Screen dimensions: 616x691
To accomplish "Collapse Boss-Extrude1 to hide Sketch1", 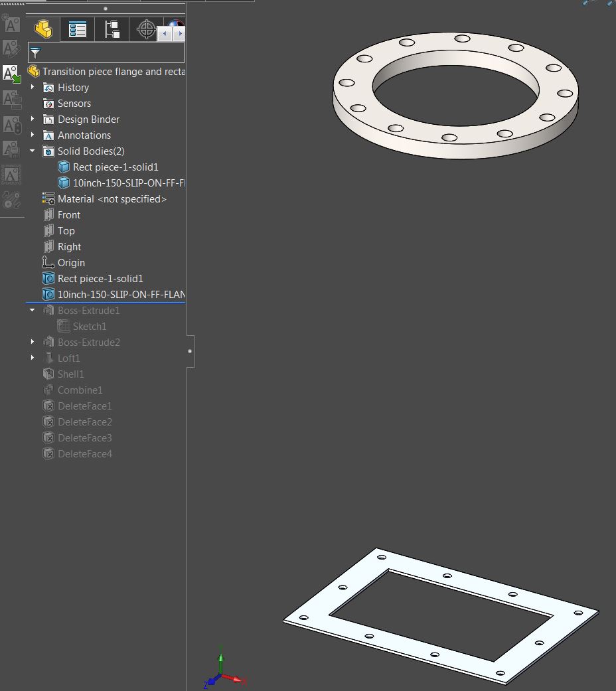I will pyautogui.click(x=32, y=310).
